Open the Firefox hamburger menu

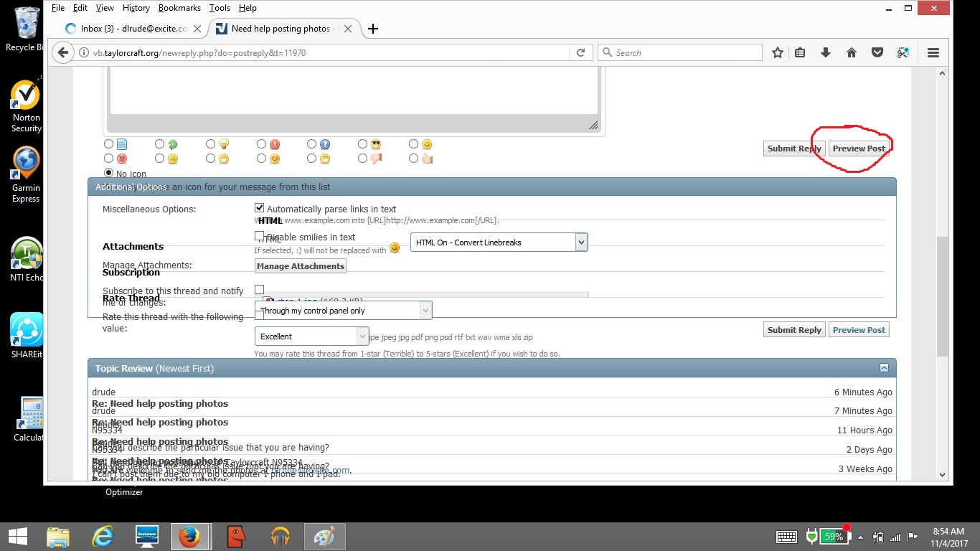[933, 52]
